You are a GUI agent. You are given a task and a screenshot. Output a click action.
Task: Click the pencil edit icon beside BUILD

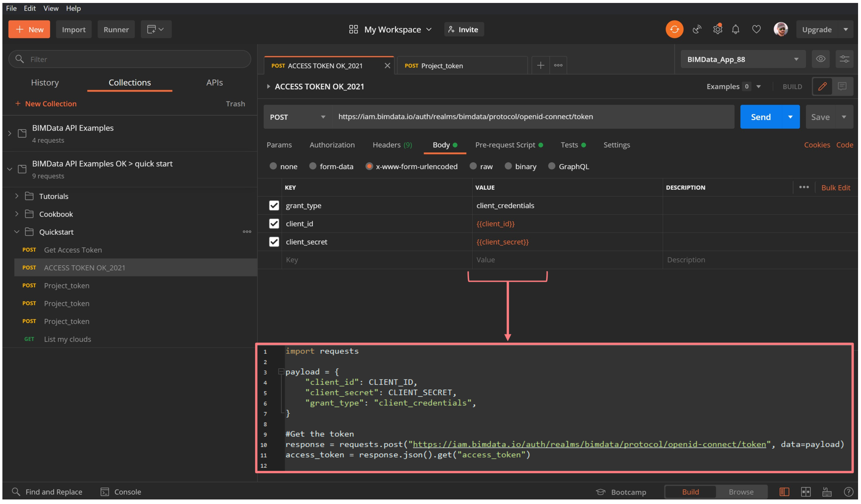(822, 87)
